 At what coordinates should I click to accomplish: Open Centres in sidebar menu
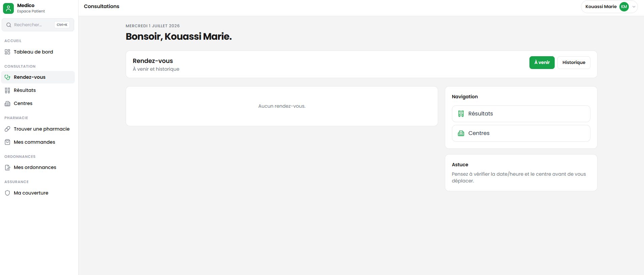(x=38, y=103)
